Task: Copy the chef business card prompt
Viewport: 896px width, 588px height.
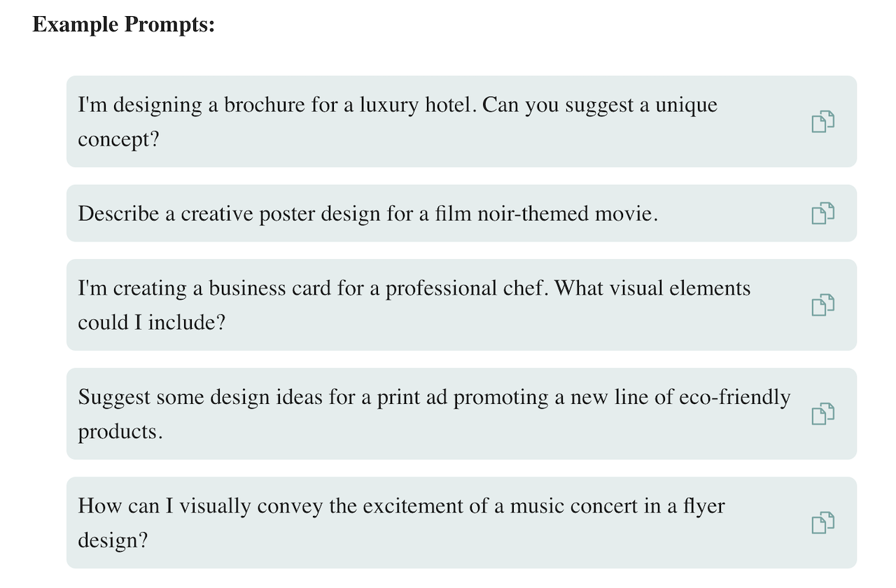Action: (x=823, y=305)
